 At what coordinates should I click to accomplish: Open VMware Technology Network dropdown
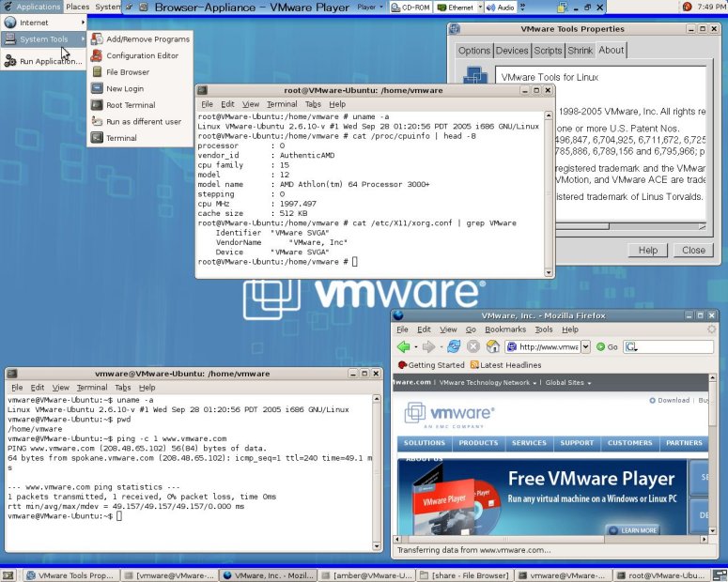488,383
